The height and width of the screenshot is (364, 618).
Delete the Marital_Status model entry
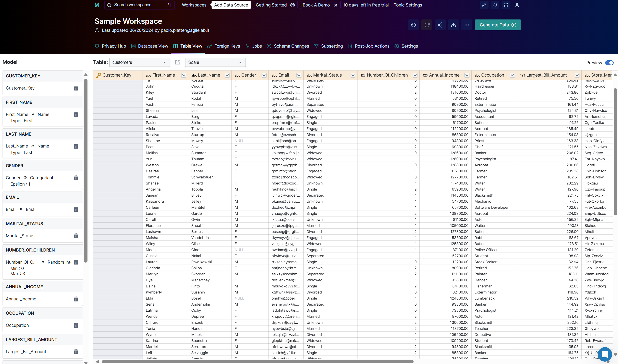pyautogui.click(x=76, y=236)
